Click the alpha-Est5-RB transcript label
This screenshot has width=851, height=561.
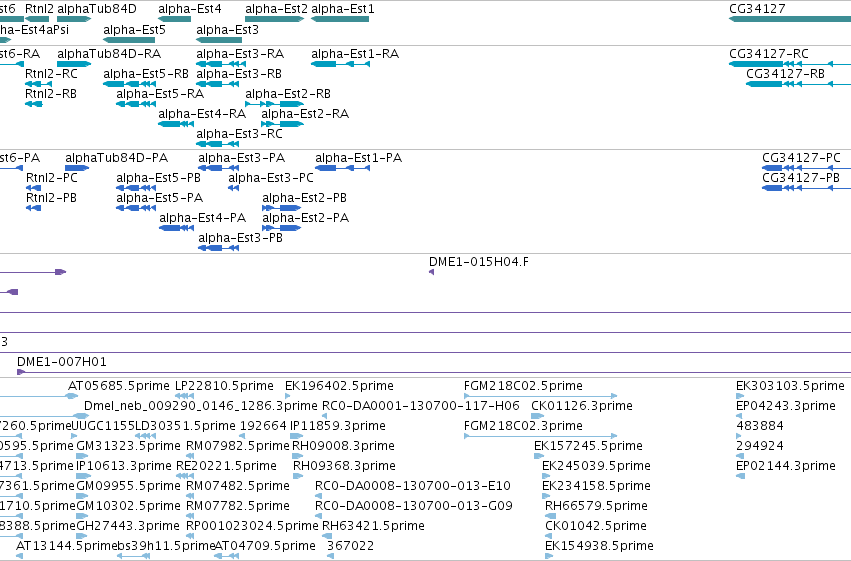click(146, 74)
